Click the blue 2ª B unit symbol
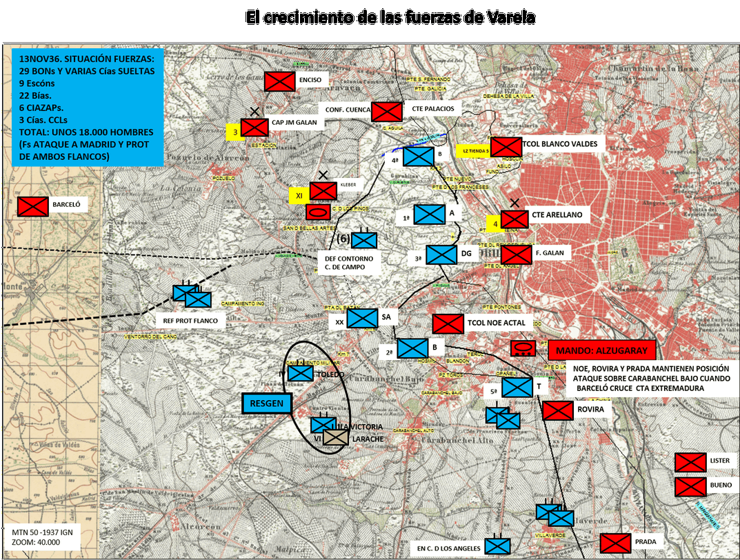 (412, 348)
